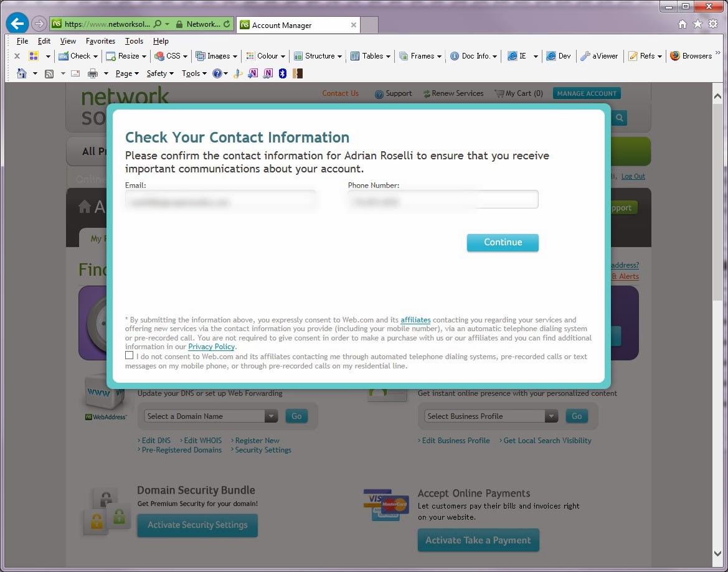Expand Select a Domain Name dropdown

click(271, 416)
